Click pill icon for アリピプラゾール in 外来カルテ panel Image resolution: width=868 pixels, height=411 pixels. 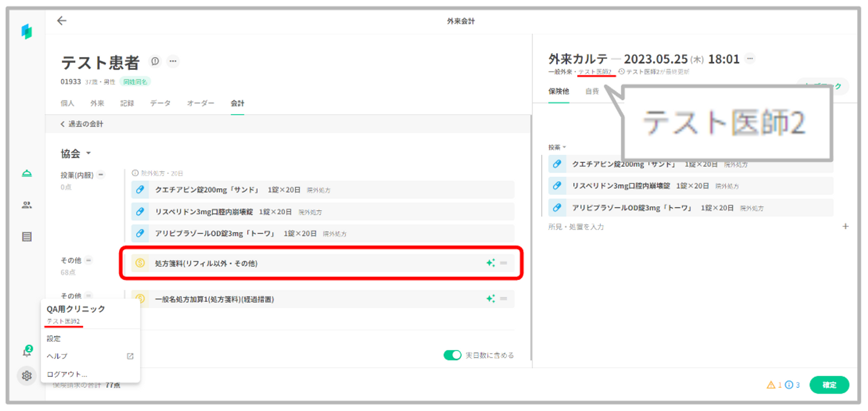[557, 208]
